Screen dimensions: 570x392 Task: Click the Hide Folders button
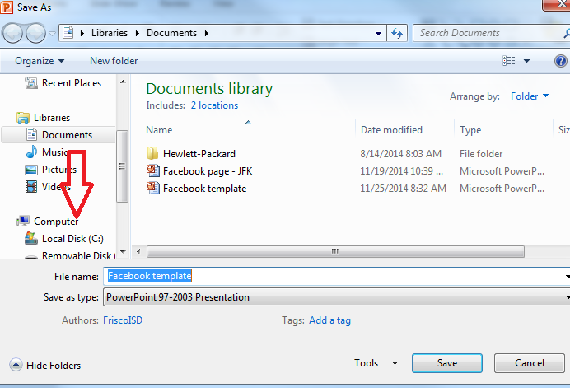tap(44, 365)
